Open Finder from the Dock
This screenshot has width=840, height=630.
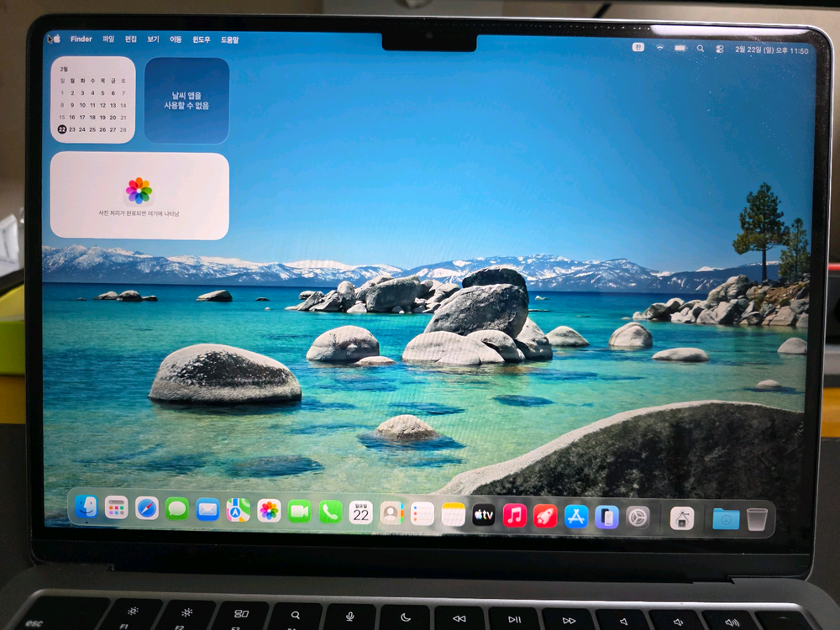click(x=86, y=507)
